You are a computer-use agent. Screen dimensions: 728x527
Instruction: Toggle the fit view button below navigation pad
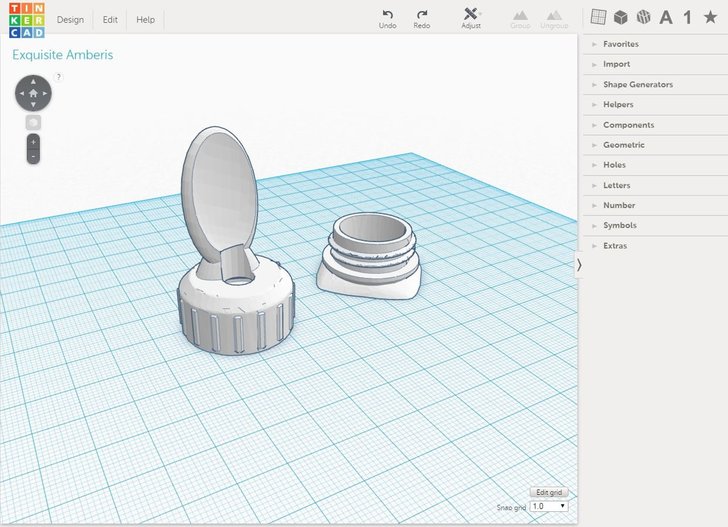[33, 122]
